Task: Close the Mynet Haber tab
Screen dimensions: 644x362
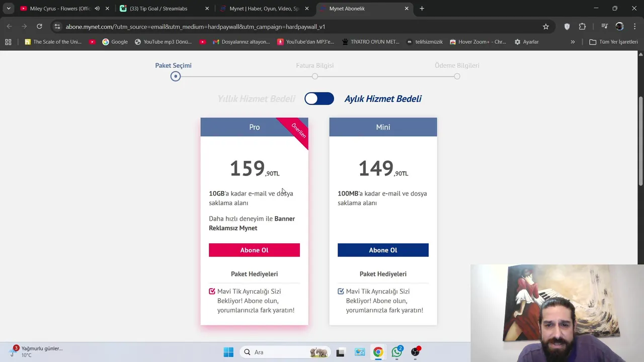Action: [x=307, y=9]
